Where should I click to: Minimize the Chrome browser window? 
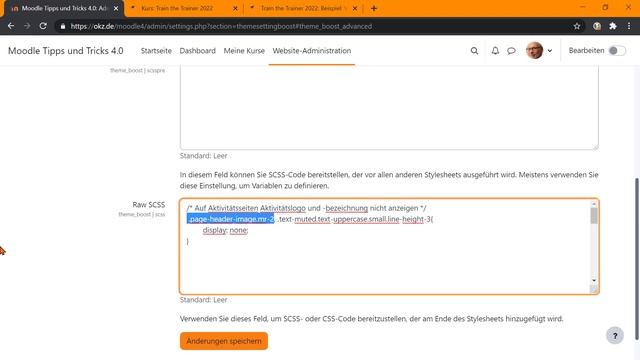pyautogui.click(x=582, y=7)
